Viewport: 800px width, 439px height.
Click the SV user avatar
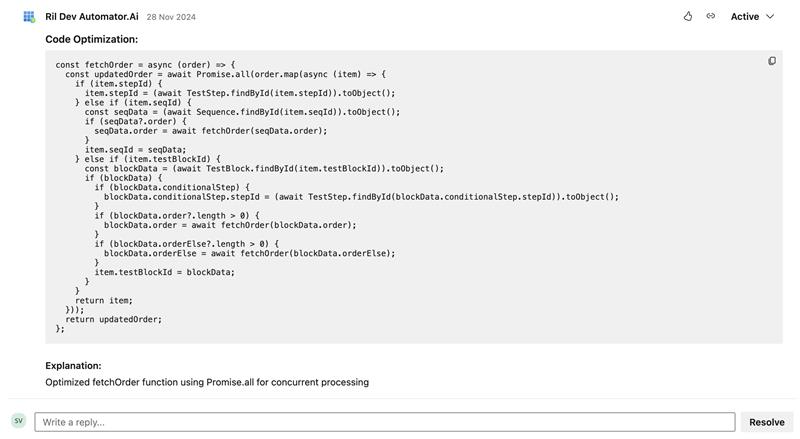(x=19, y=421)
